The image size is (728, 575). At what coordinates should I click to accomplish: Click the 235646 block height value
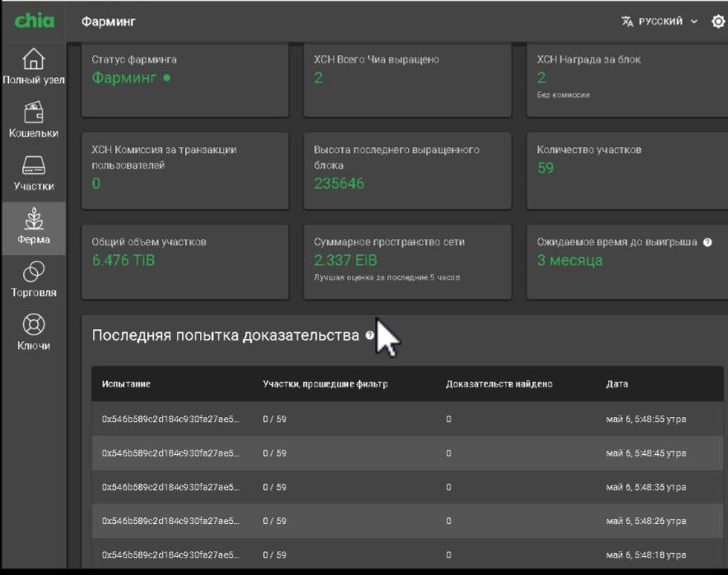point(339,183)
